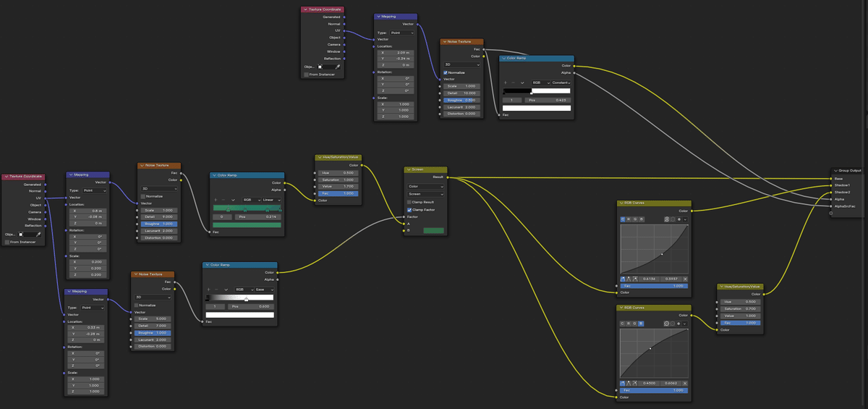Edit the Pos 0.425 field on the Constant Color Ramp
The width and height of the screenshot is (868, 409).
pos(547,100)
